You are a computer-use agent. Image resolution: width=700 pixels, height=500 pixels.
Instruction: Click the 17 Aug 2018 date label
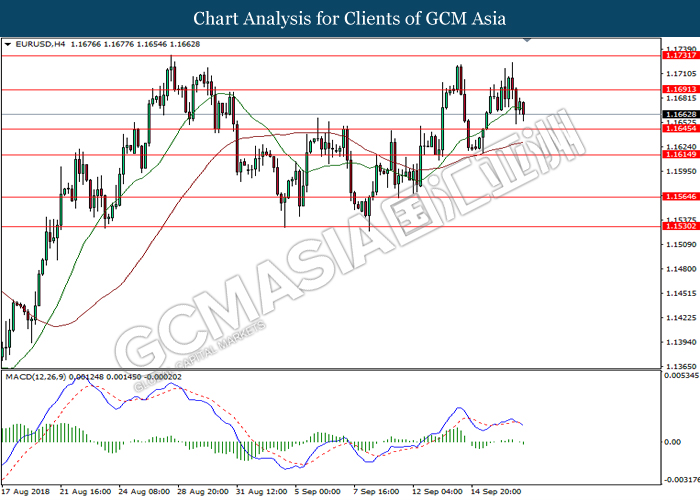coord(27,492)
